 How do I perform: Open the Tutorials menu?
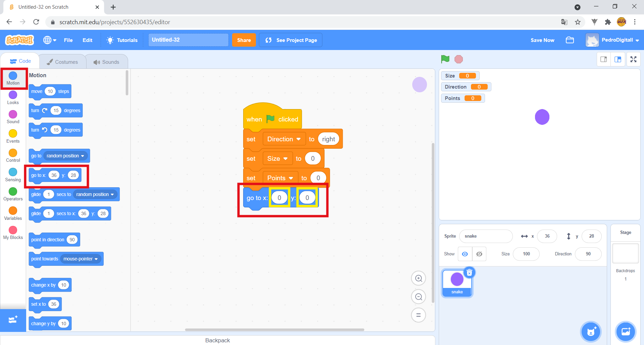pyautogui.click(x=122, y=40)
